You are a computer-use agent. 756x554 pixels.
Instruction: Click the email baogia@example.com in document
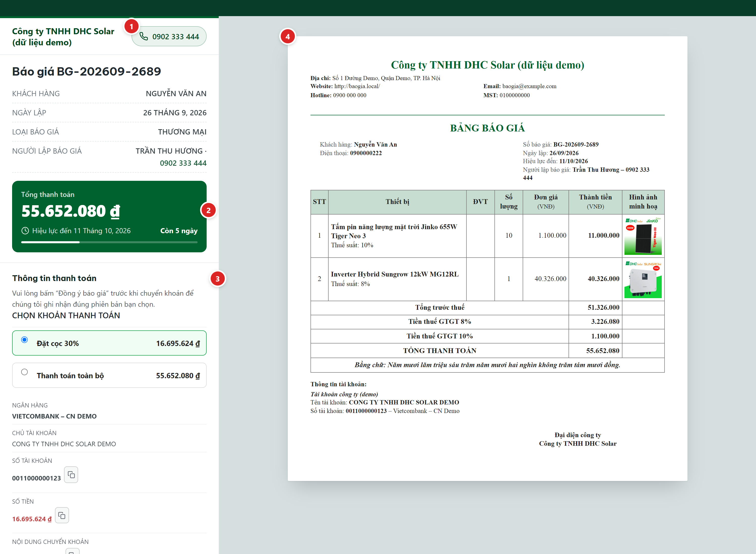[x=529, y=86]
